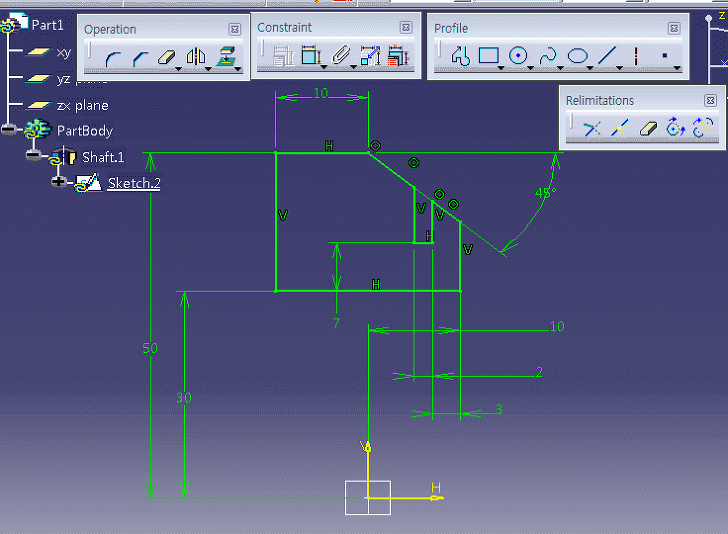The height and width of the screenshot is (534, 728).
Task: Click the paperclip Fix Together icon
Action: (x=341, y=55)
